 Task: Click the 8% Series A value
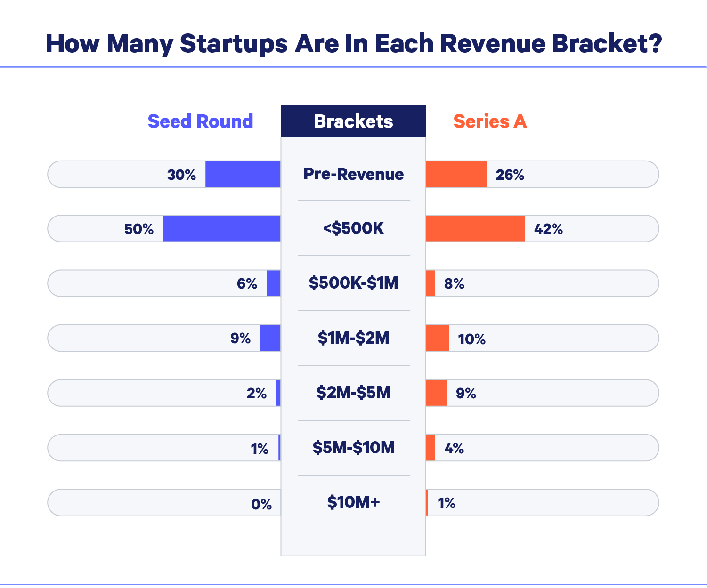[x=454, y=284]
